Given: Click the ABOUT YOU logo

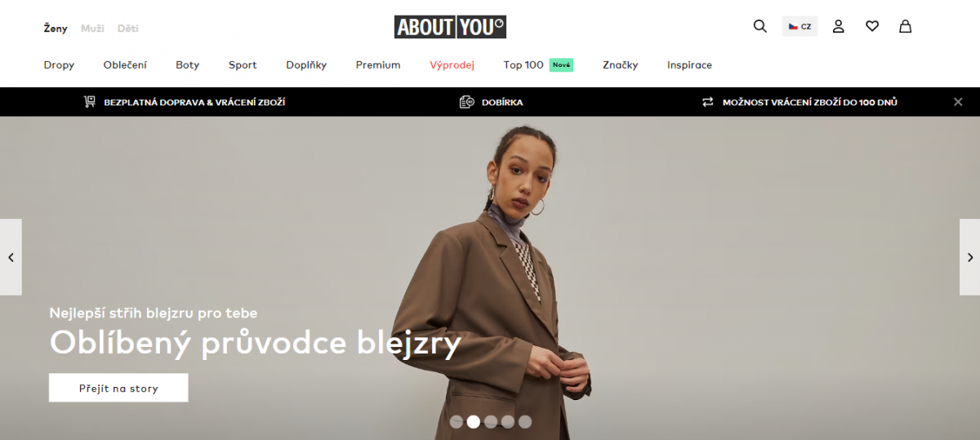Looking at the screenshot, I should tap(450, 27).
